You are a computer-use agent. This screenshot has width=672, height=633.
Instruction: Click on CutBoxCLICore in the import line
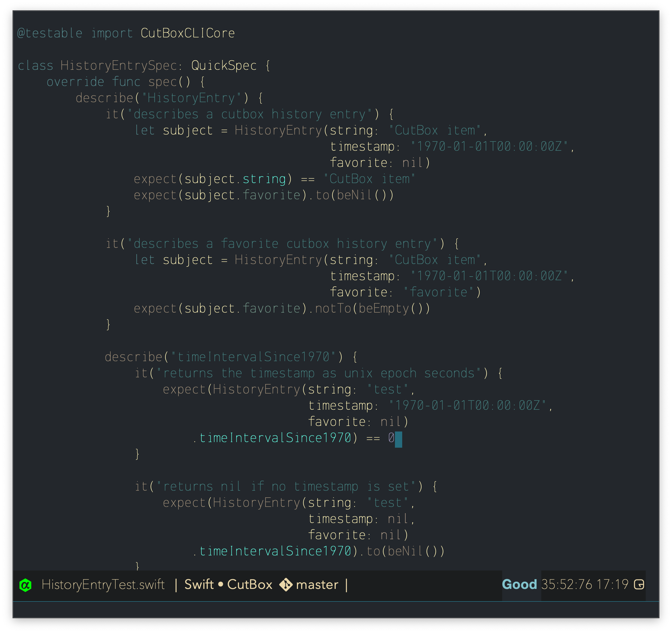tap(188, 33)
